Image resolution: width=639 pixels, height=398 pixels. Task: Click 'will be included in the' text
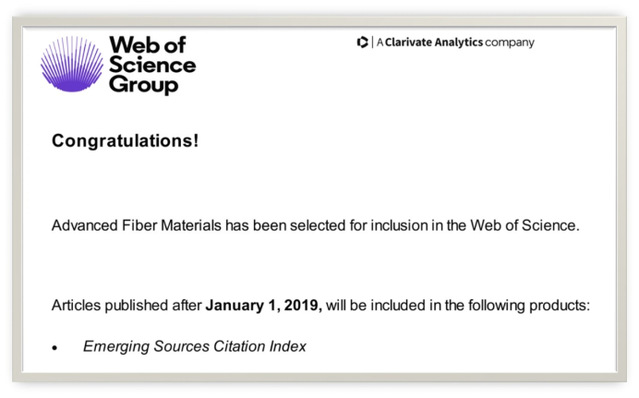[x=395, y=305]
